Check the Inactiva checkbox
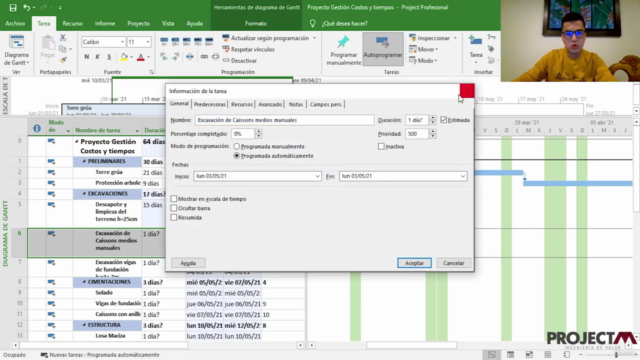This screenshot has height=360, width=640. pos(381,146)
